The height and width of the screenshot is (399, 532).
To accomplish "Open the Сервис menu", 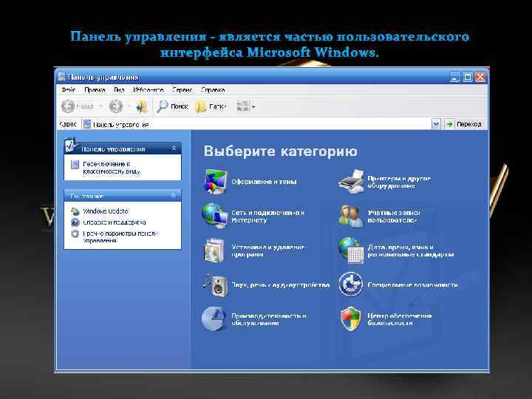I will [183, 90].
